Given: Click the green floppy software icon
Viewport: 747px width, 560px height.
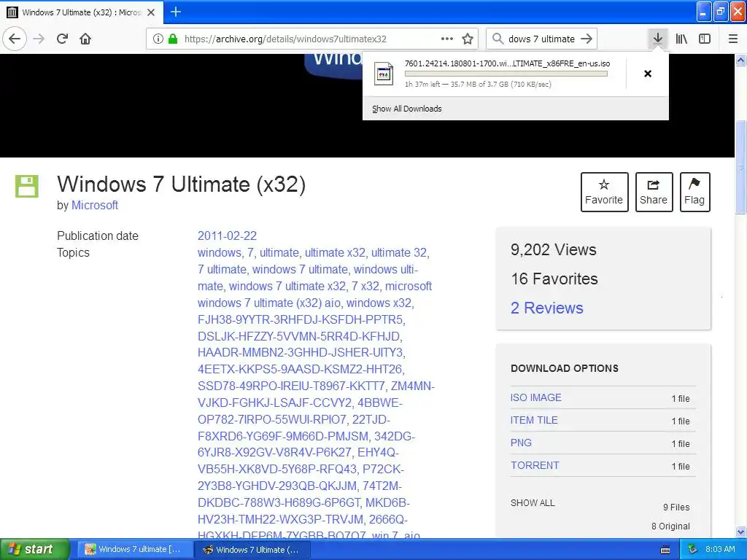Looking at the screenshot, I should (x=27, y=186).
